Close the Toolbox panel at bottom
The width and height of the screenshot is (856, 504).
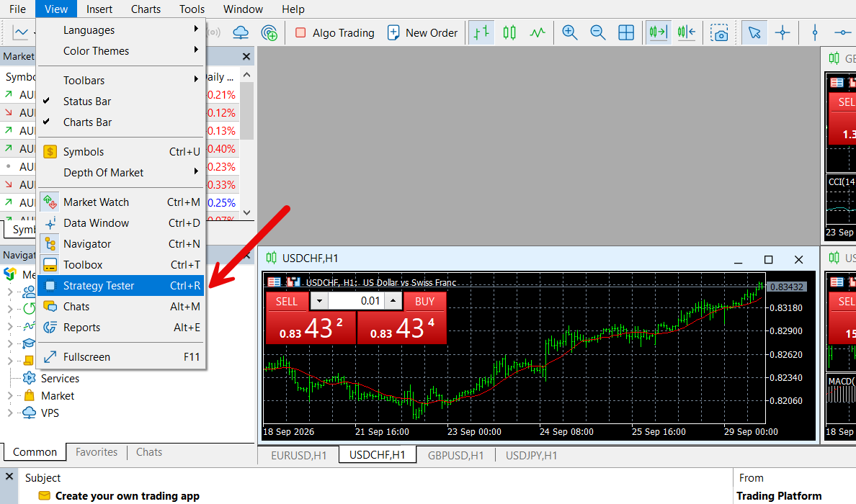click(9, 476)
